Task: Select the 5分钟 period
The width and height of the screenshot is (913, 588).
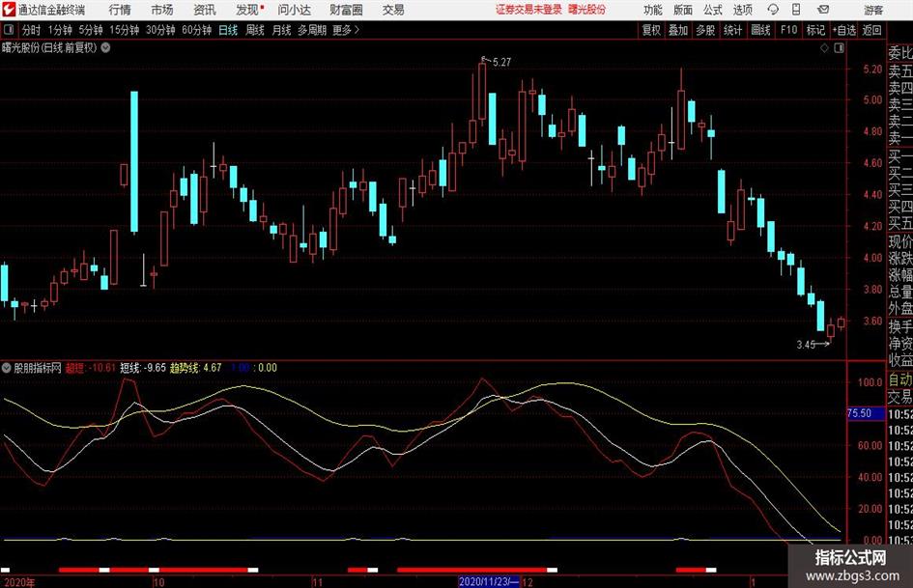Action: point(90,30)
